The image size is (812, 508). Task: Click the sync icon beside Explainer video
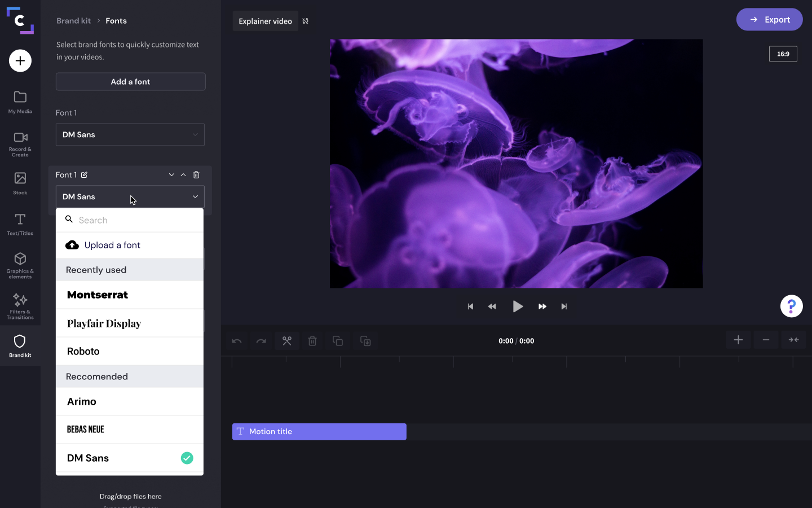306,21
